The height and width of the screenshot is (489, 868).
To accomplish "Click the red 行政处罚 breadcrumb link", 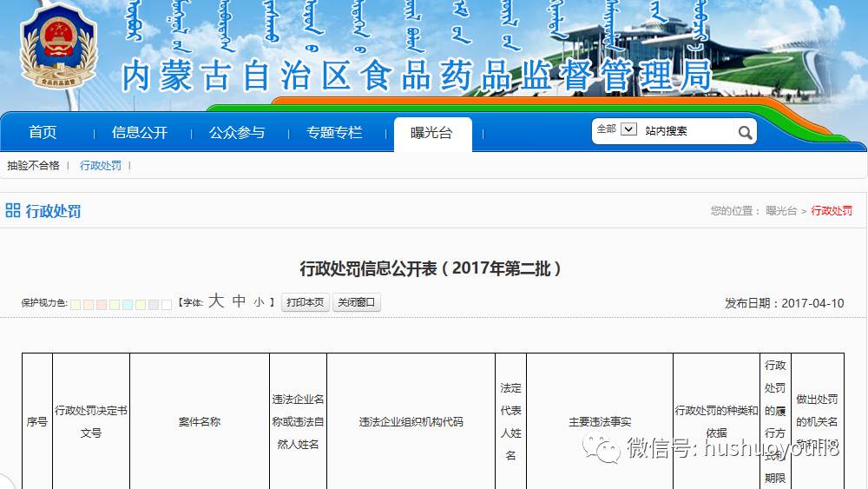I will click(832, 211).
